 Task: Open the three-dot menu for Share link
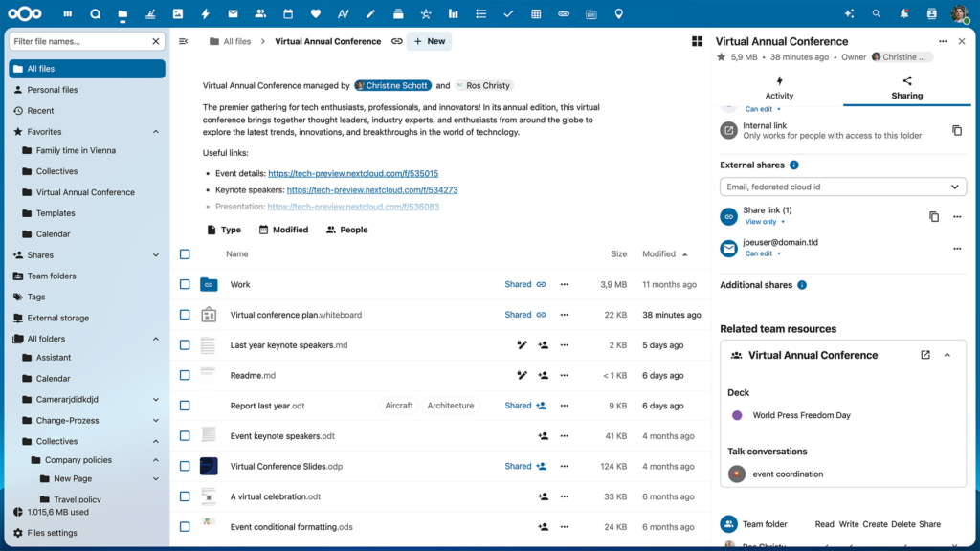click(x=956, y=217)
